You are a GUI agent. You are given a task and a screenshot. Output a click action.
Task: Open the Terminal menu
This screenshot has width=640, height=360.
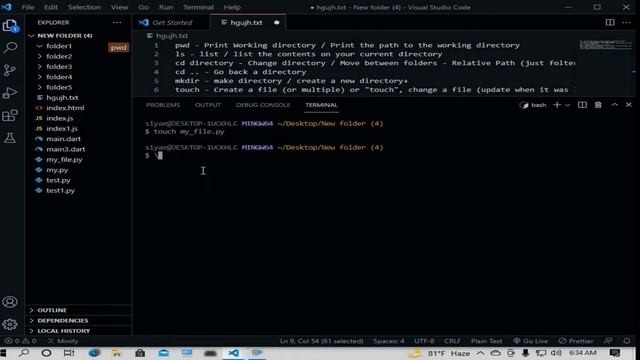198,7
